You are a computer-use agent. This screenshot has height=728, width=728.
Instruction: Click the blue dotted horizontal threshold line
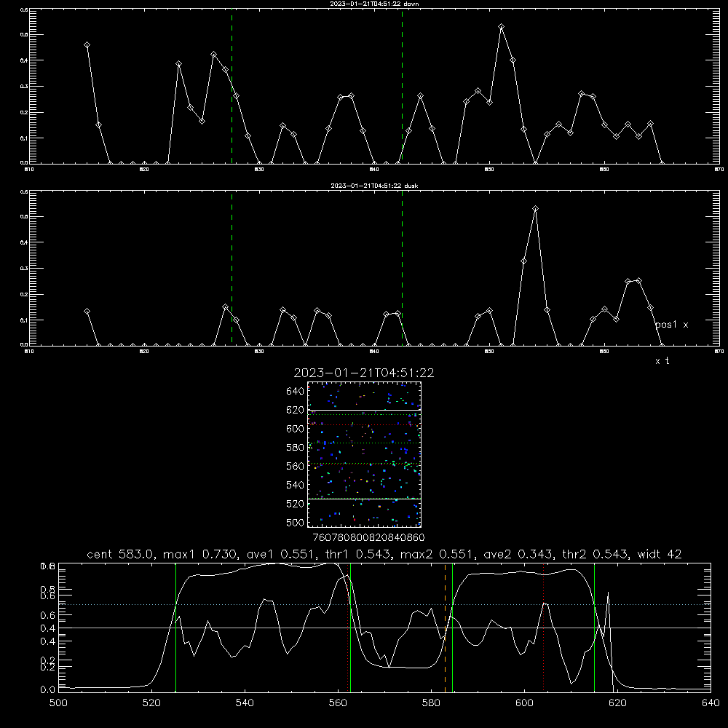(384, 604)
